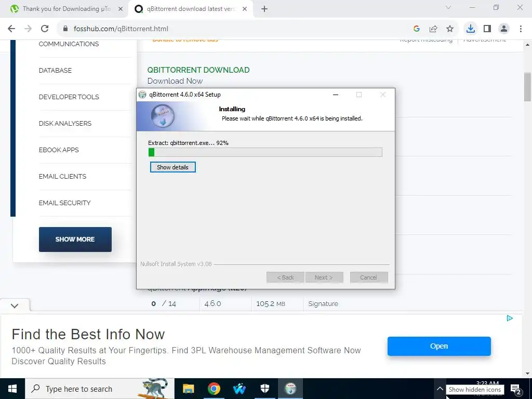This screenshot has height=399, width=532.
Task: Click the greyed Back button in setup
Action: pyautogui.click(x=285, y=277)
